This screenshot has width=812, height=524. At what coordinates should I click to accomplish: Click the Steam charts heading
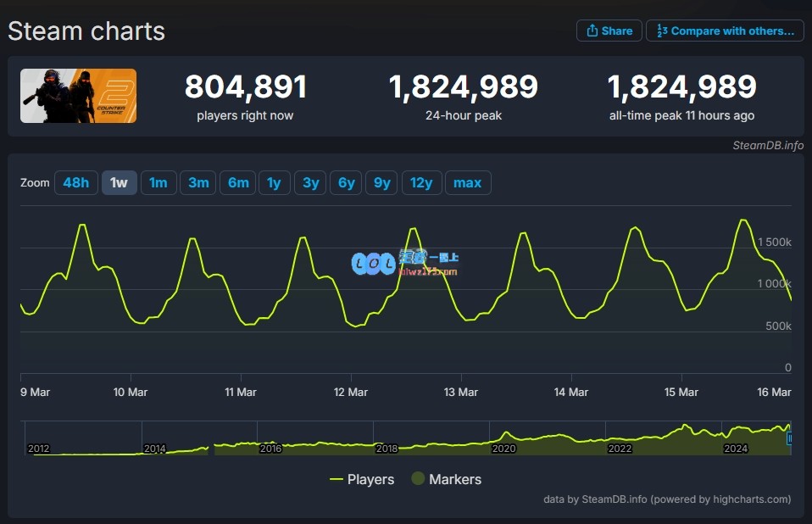click(86, 31)
